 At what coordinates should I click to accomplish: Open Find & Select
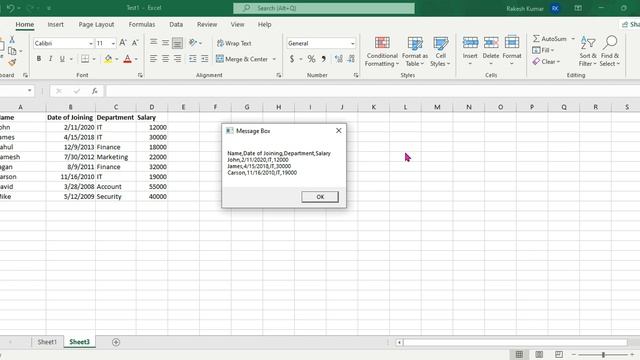[610, 51]
